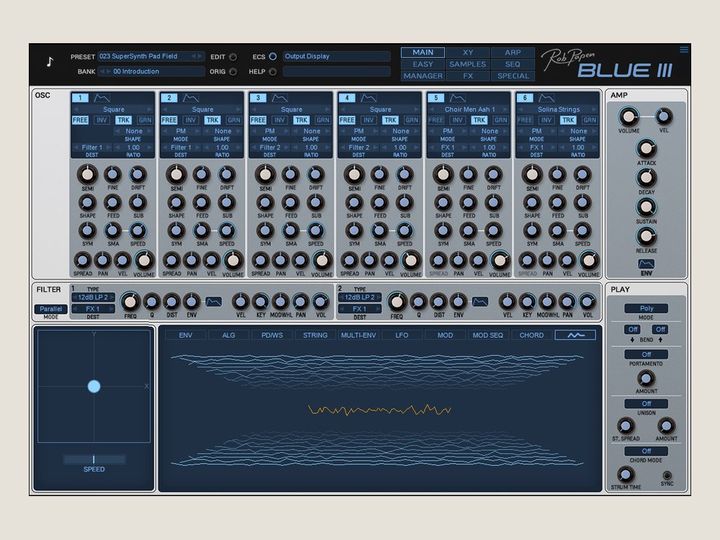Select the MULTI-ENV tab
720x540 pixels.
[358, 335]
